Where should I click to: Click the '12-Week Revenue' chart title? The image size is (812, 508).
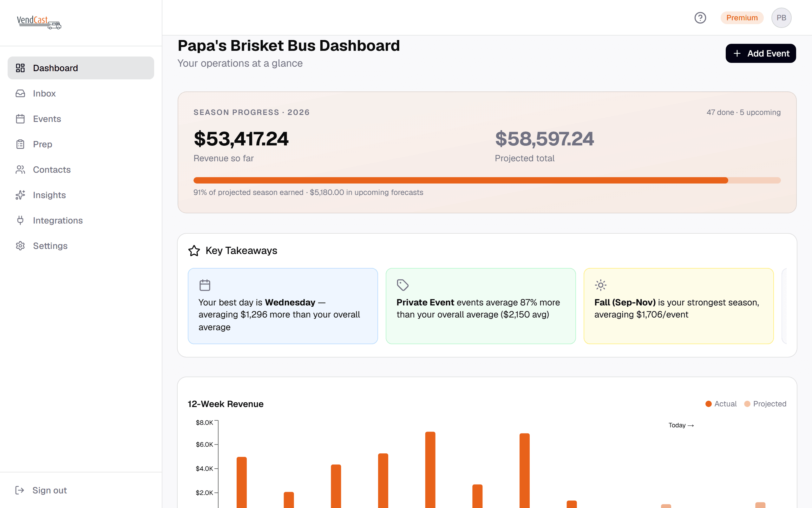pyautogui.click(x=226, y=404)
